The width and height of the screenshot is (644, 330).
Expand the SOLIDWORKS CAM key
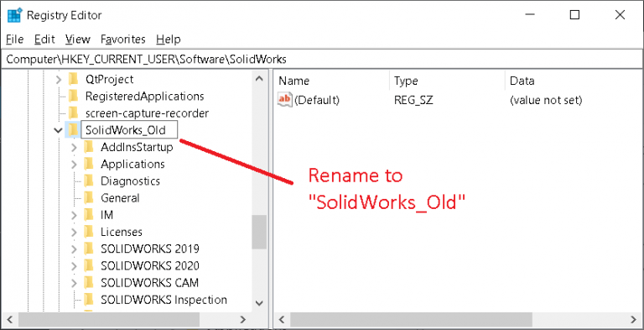pos(74,283)
